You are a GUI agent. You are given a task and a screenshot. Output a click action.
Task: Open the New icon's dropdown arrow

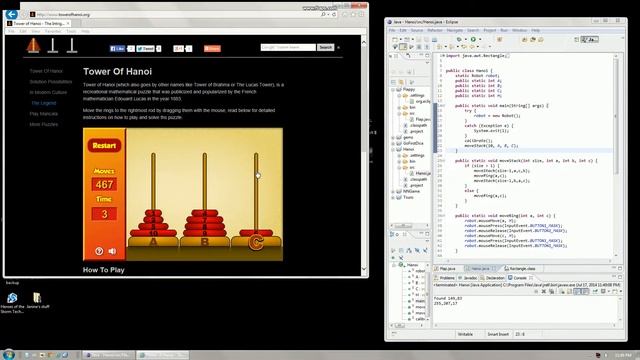400,40
